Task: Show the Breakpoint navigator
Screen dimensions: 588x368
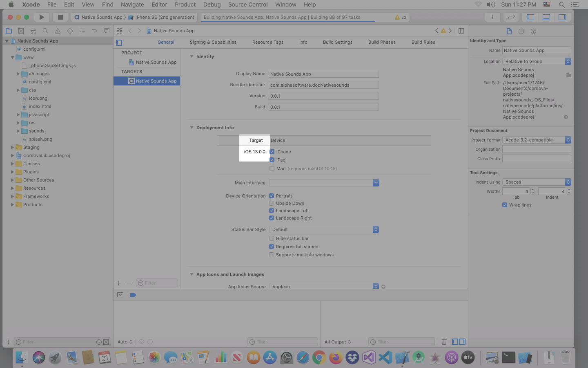Action: (94, 31)
